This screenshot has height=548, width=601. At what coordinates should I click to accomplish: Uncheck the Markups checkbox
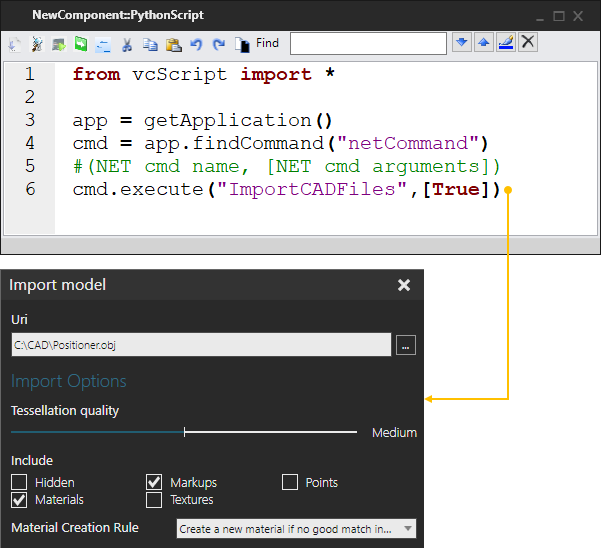tap(154, 482)
